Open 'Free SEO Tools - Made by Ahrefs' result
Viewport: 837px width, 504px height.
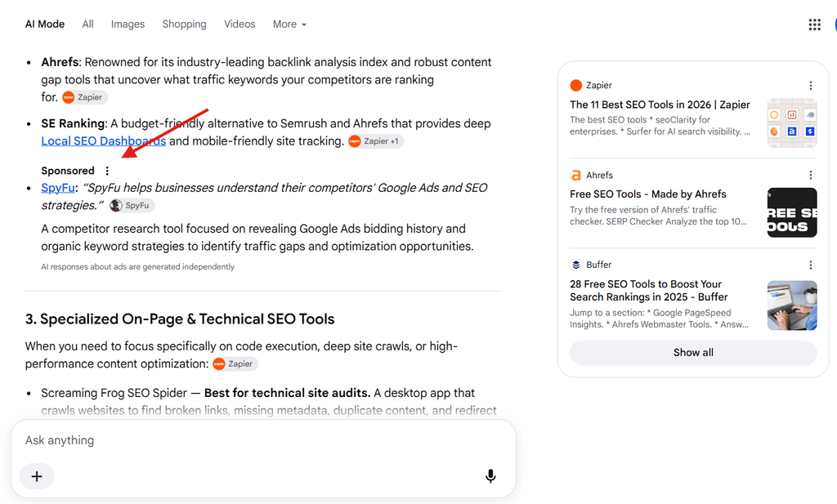pos(648,194)
